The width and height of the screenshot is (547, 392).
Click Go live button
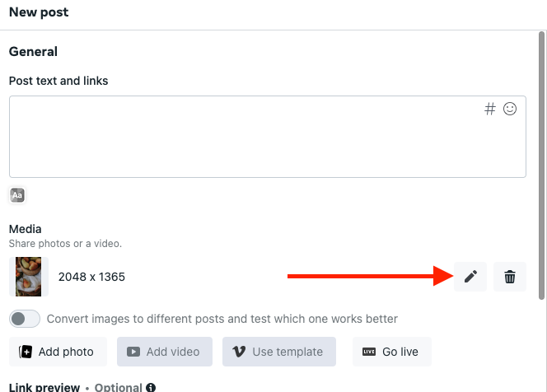pos(392,352)
